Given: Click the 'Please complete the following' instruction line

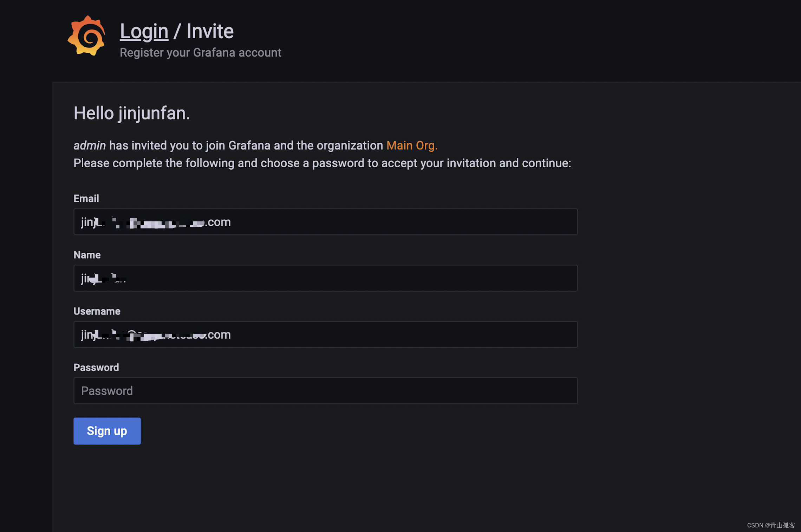Looking at the screenshot, I should [x=322, y=163].
